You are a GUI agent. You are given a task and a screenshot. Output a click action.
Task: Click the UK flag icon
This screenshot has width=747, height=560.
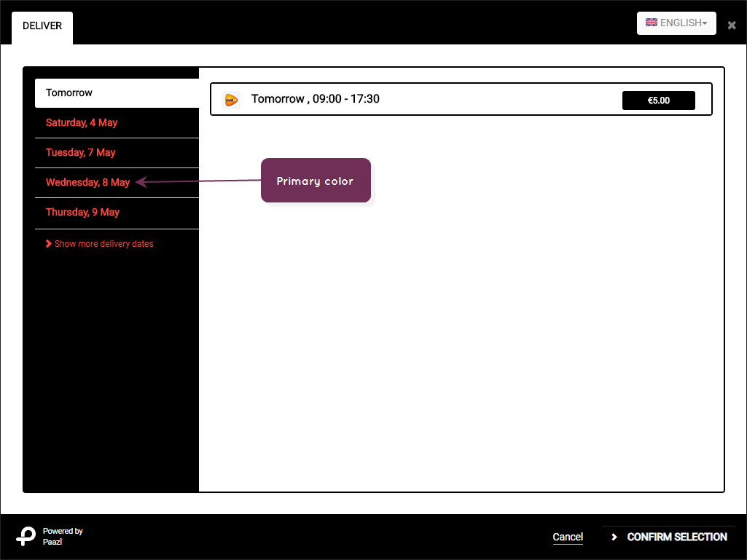click(652, 23)
